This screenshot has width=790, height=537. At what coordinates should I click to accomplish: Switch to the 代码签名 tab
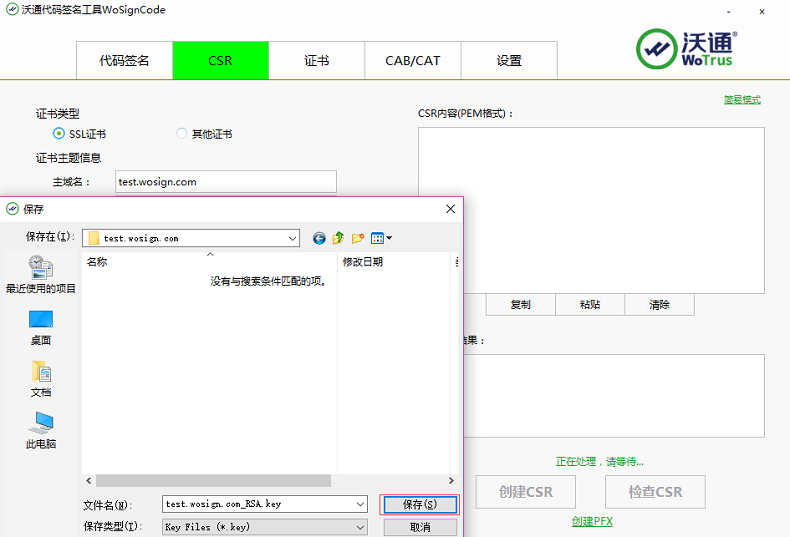pos(124,61)
